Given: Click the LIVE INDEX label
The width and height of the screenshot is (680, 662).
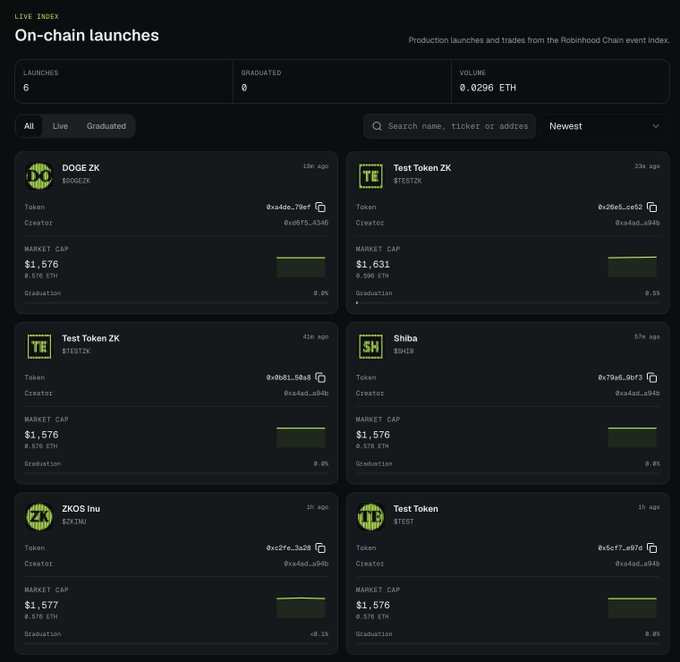Looking at the screenshot, I should (x=37, y=16).
